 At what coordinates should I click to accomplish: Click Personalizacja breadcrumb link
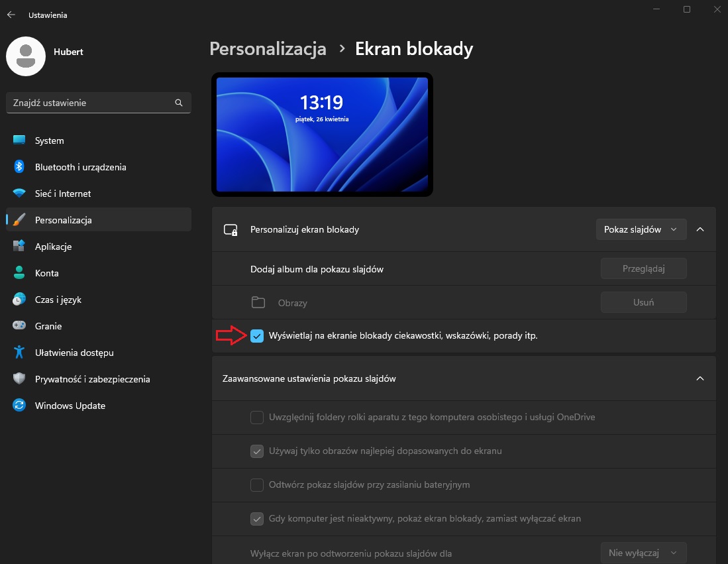point(268,49)
